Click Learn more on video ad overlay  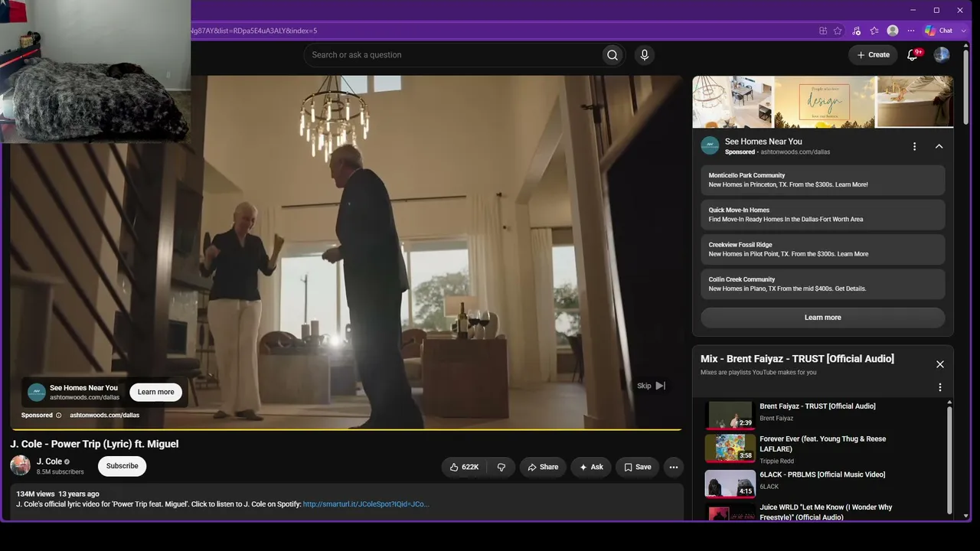pos(156,392)
